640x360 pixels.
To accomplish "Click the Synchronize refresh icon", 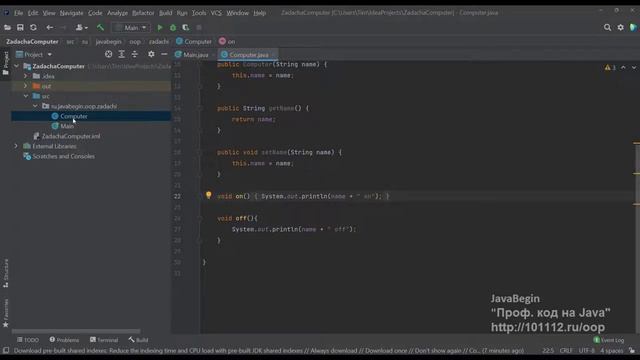I will (33, 27).
